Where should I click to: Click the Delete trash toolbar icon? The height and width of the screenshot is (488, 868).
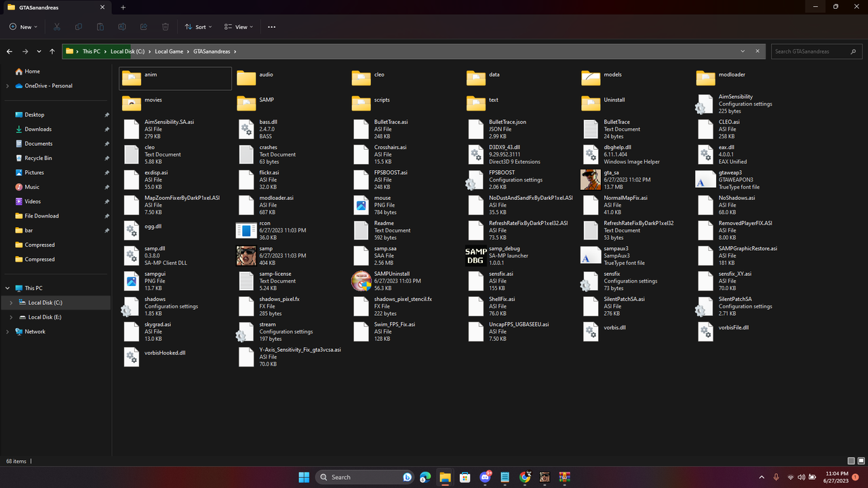tap(165, 27)
